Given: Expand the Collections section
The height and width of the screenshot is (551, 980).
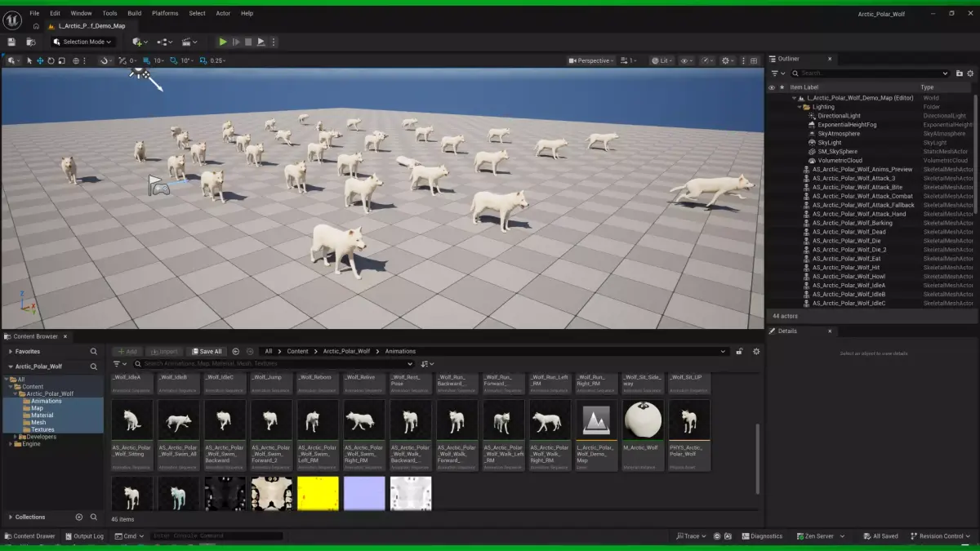Looking at the screenshot, I should click(10, 517).
